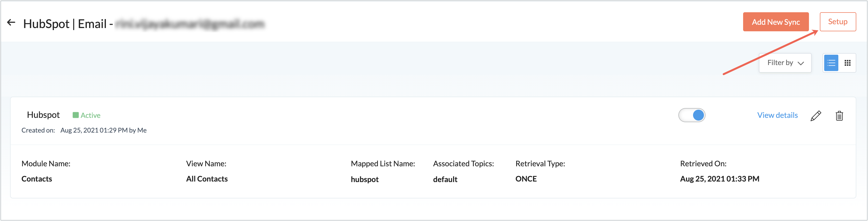Open View details link for Hubspot
Viewport: 868px width, 221px height.
(777, 115)
